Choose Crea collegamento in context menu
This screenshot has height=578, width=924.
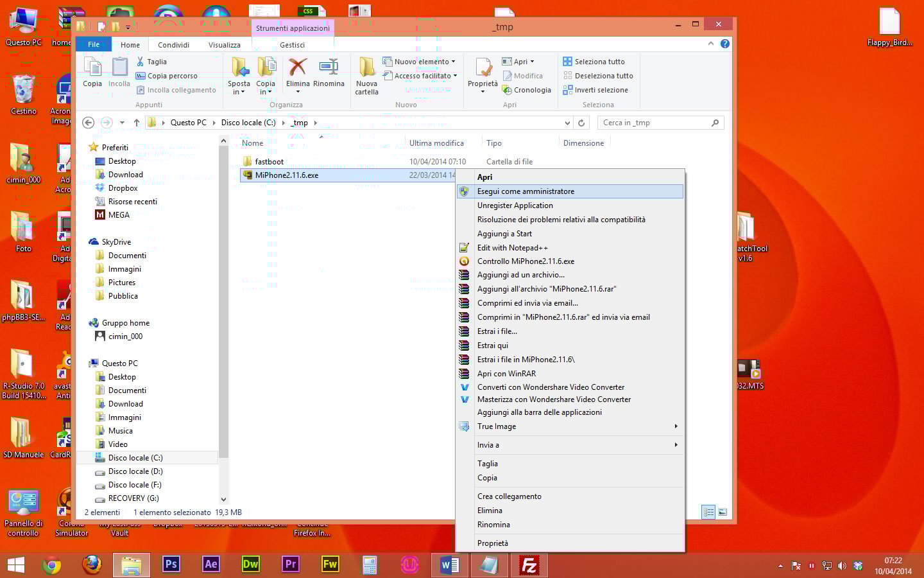(570, 496)
